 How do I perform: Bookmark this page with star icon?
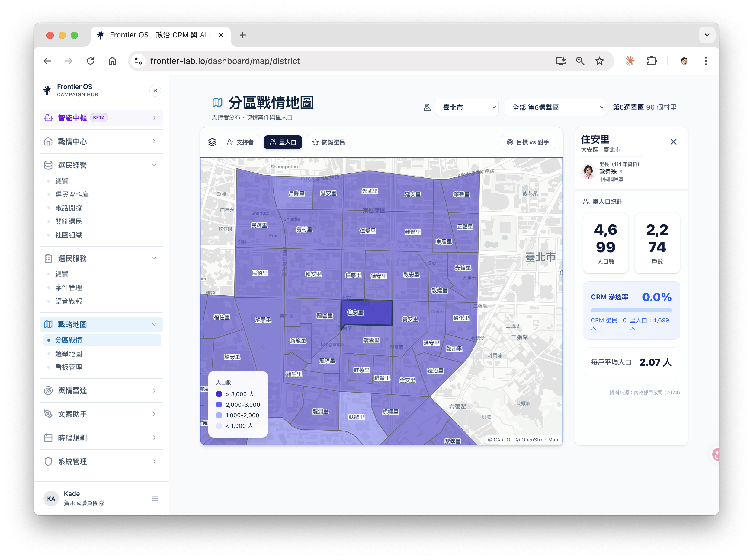pos(599,61)
